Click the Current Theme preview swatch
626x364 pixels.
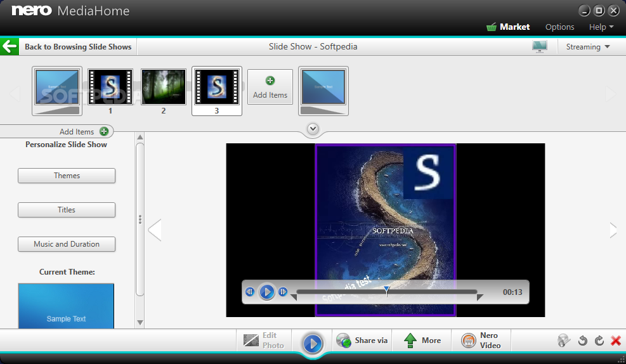tap(66, 306)
